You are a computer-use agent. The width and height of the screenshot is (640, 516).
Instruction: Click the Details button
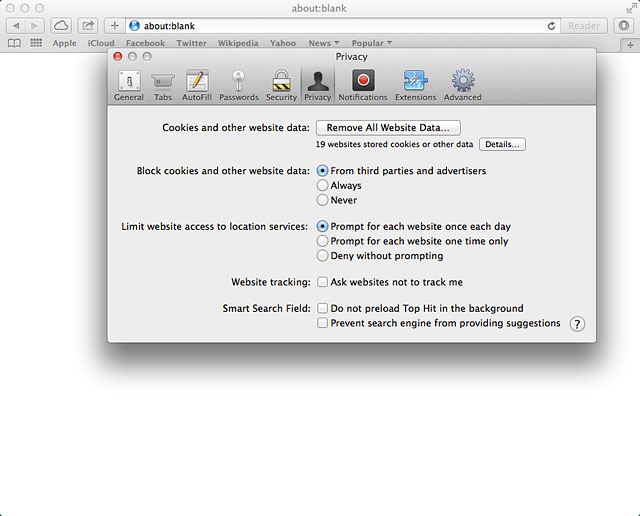[502, 144]
